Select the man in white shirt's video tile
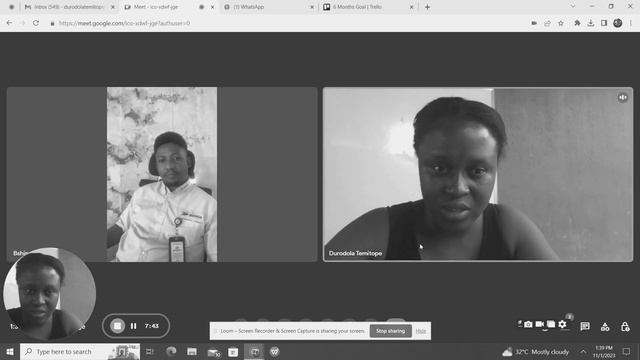This screenshot has height=360, width=640. 162,174
